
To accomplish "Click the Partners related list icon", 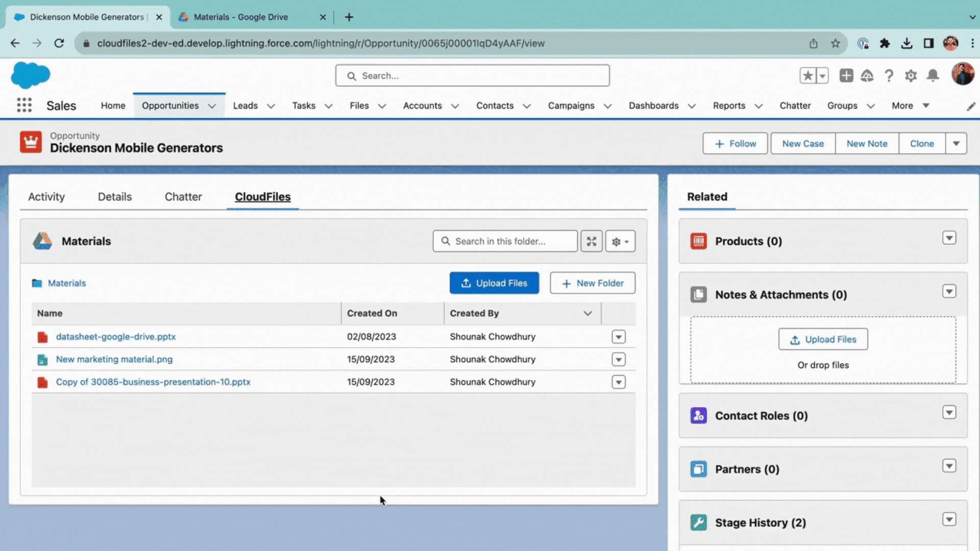I will [x=698, y=469].
